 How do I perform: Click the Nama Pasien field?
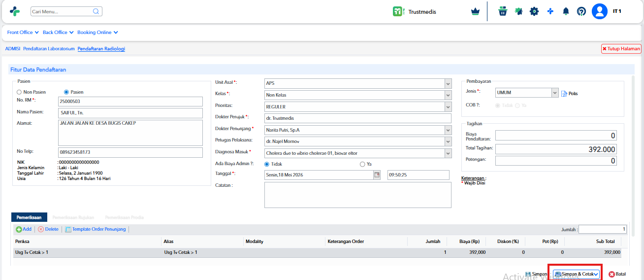[130, 113]
